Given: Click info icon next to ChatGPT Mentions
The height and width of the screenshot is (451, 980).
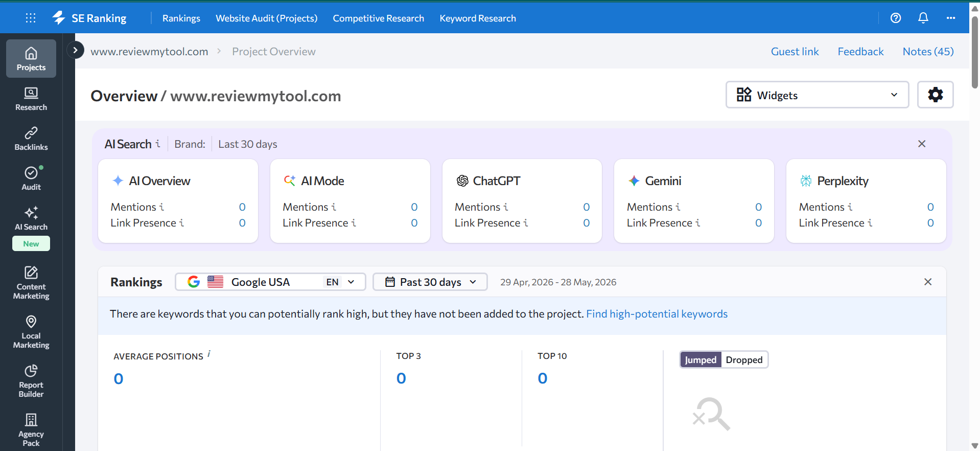Looking at the screenshot, I should (506, 207).
